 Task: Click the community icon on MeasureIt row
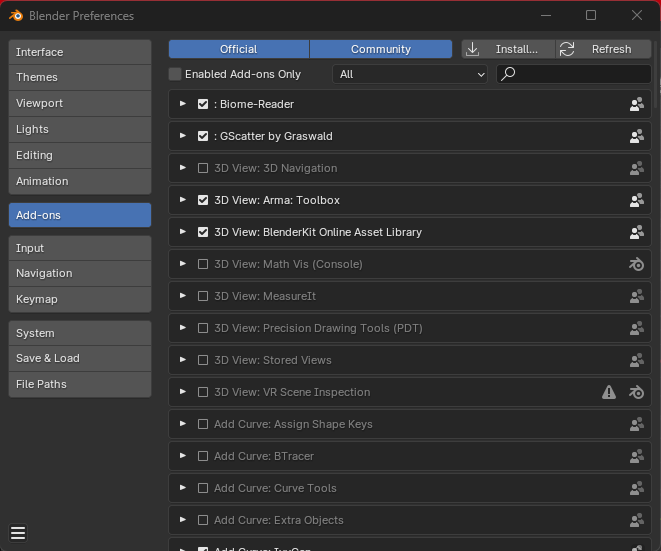[x=636, y=296]
